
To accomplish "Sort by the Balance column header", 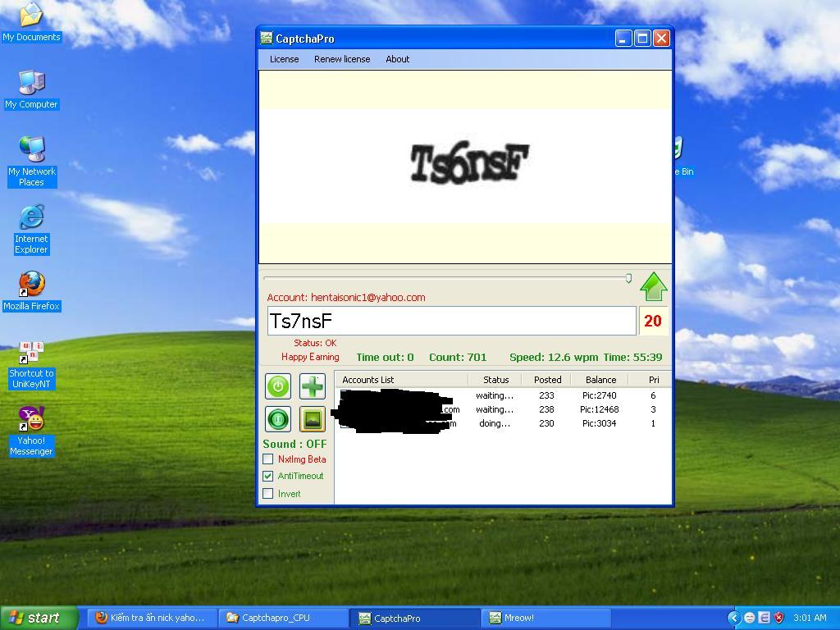I will coord(600,380).
